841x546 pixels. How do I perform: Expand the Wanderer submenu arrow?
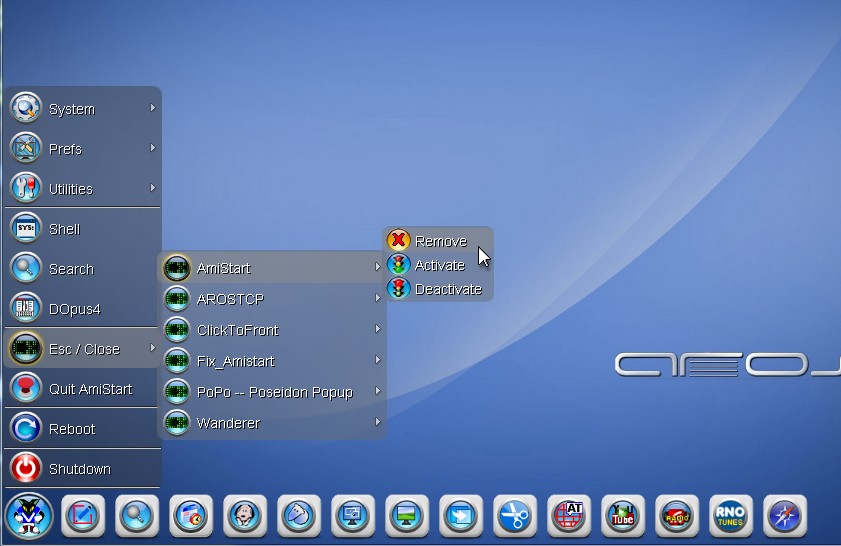point(378,422)
